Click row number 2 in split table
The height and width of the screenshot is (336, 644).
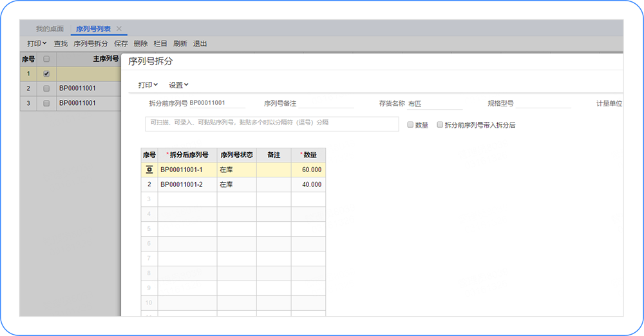tap(149, 184)
